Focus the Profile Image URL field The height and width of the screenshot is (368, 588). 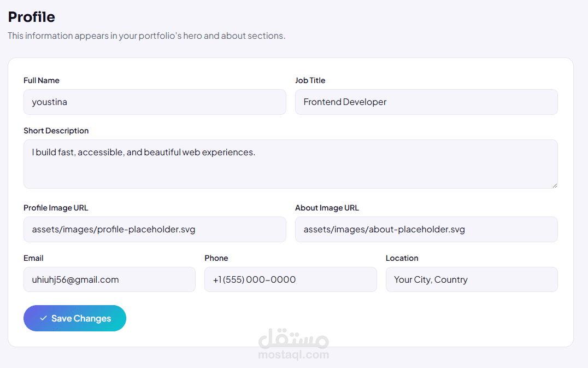155,229
